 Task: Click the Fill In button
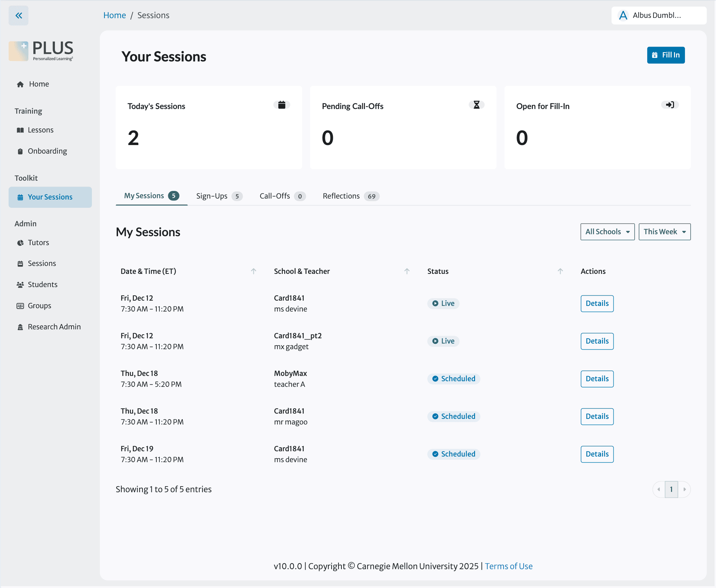[x=665, y=55]
